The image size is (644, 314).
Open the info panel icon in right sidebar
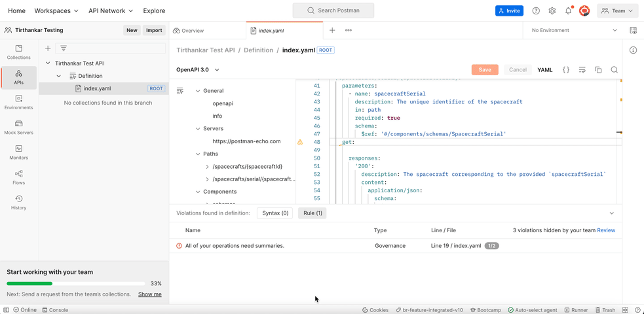633,50
